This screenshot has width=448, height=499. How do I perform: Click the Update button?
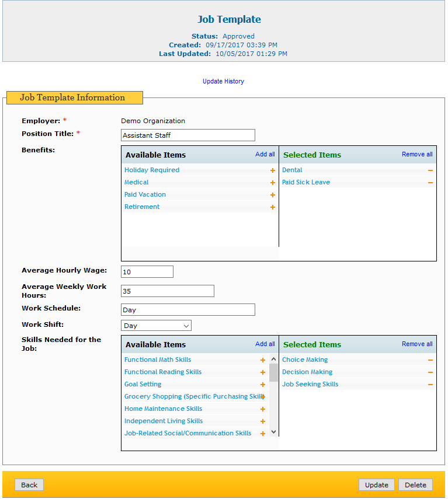(376, 484)
